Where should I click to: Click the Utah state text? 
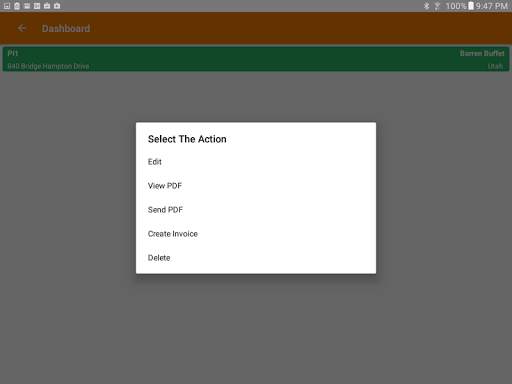click(495, 66)
